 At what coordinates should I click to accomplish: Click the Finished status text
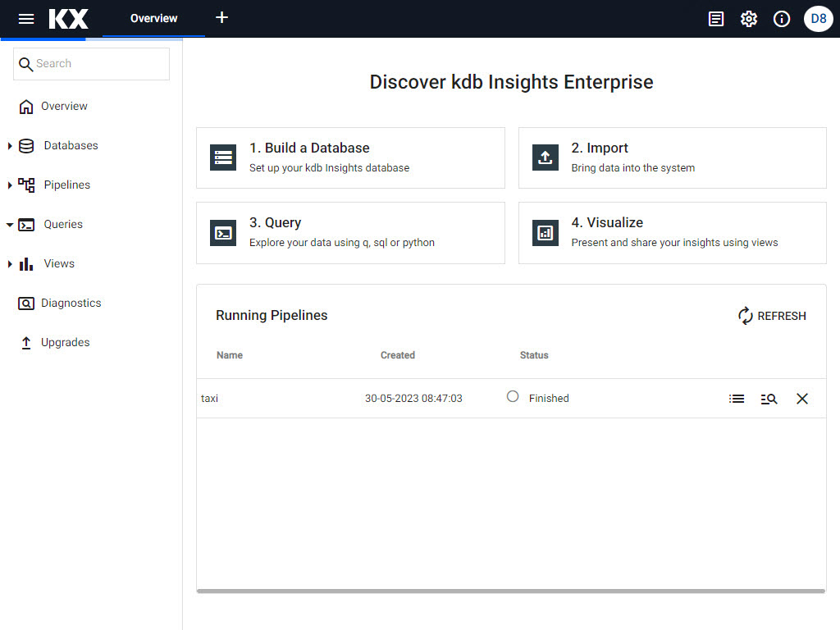[549, 399]
